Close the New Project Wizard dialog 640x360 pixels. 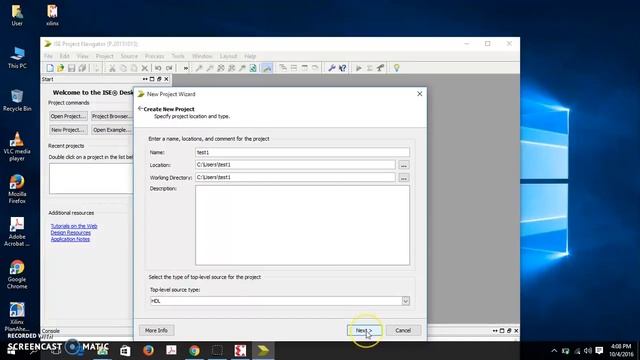(x=420, y=94)
